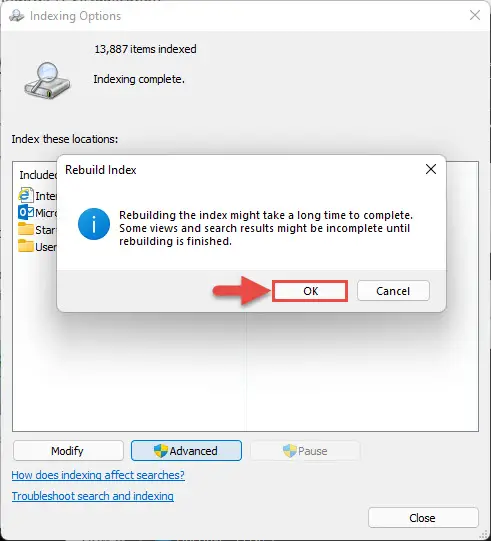Select the Users folder icon
The image size is (491, 541).
click(26, 246)
